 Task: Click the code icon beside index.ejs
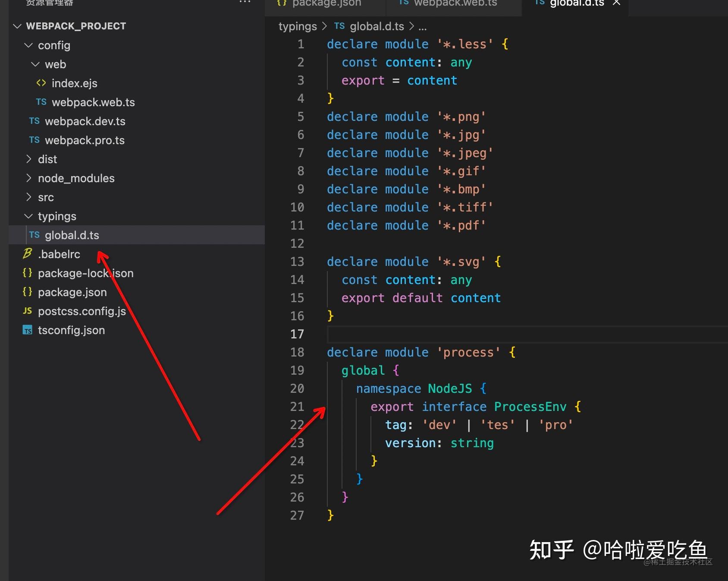(41, 83)
